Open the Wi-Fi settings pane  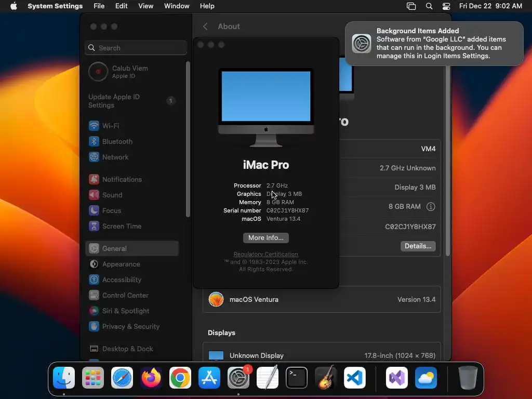click(x=132, y=126)
